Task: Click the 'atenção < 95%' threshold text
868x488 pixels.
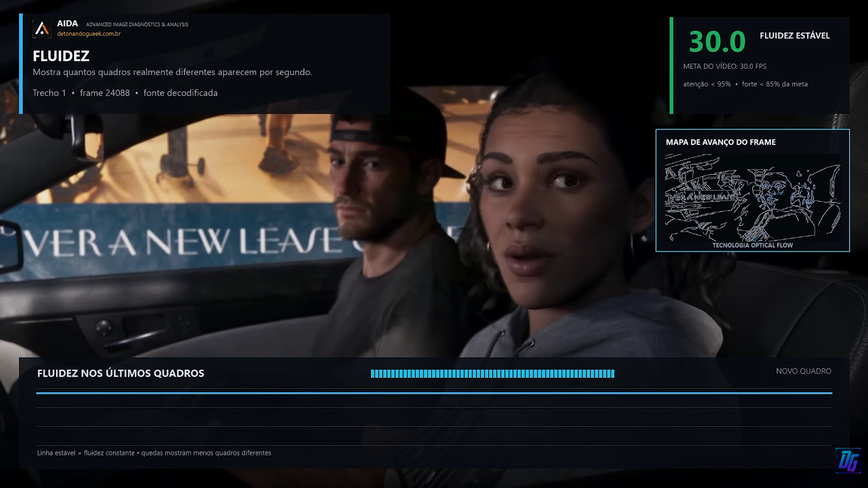Action: (706, 84)
